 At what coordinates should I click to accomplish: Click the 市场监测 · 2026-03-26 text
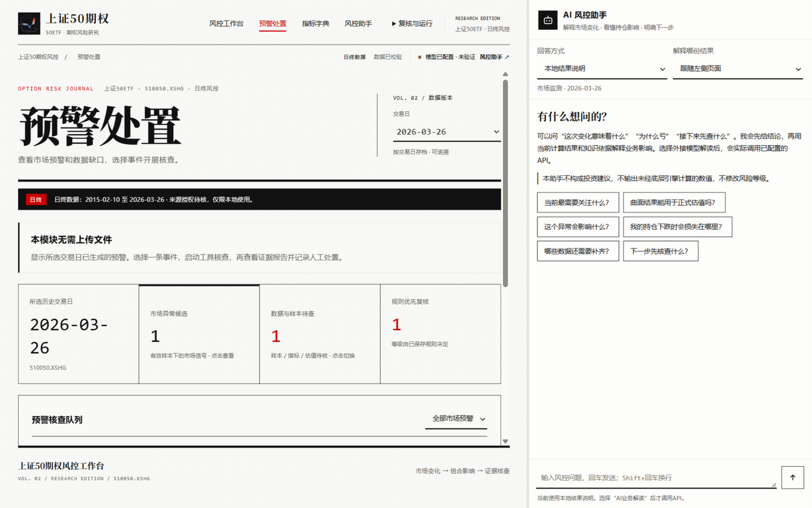click(x=569, y=89)
